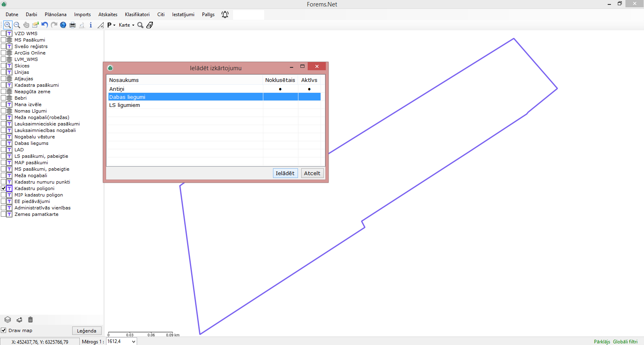Click the notification bell icon
The height and width of the screenshot is (345, 644).
tap(225, 15)
